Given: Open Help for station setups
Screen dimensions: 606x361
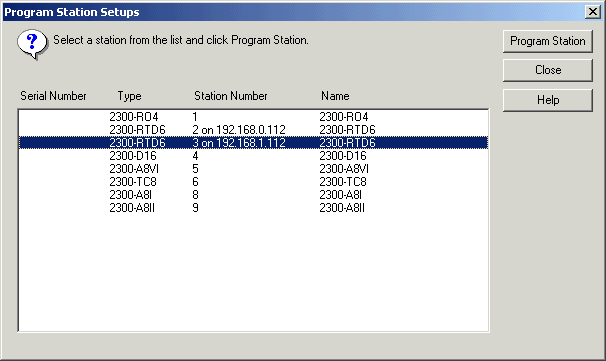Looking at the screenshot, I should 548,100.
